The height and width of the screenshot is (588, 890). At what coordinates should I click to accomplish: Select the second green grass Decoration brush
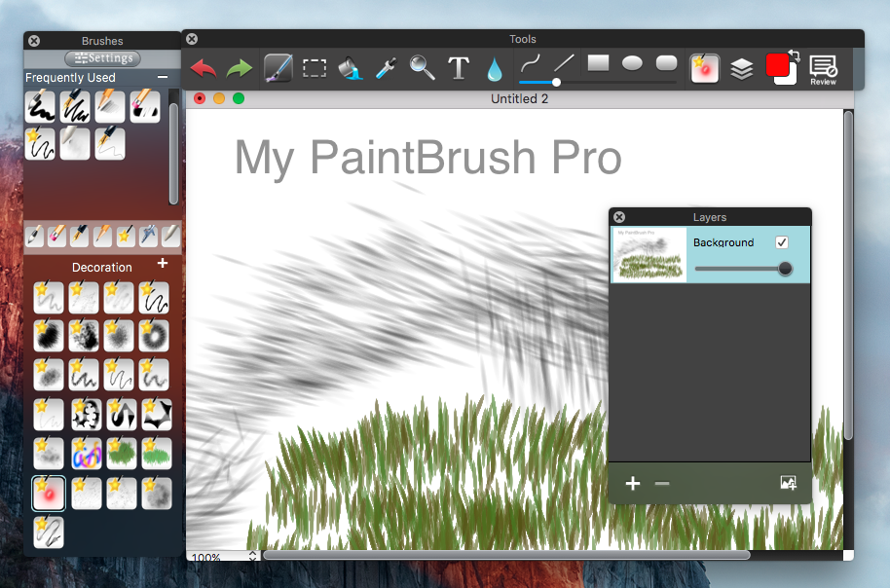click(x=157, y=453)
